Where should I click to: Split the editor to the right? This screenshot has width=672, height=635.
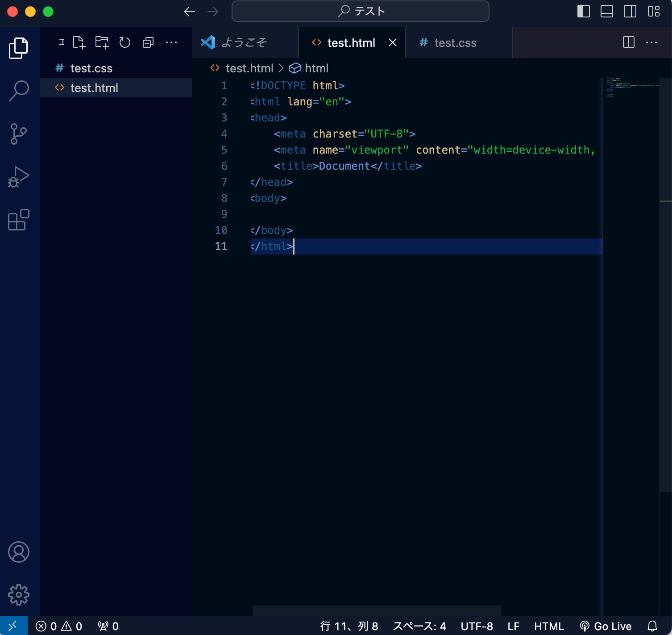click(x=629, y=42)
